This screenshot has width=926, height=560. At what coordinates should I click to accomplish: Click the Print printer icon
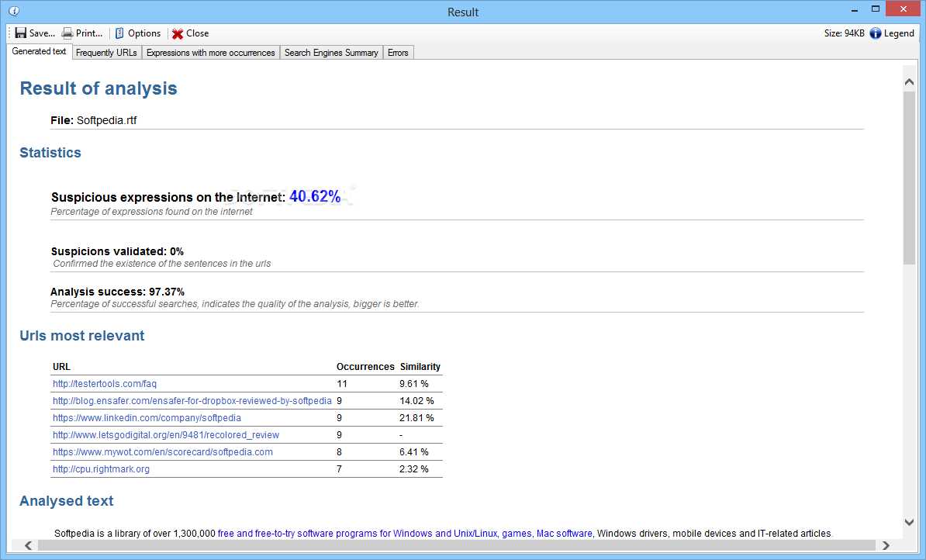coord(67,33)
